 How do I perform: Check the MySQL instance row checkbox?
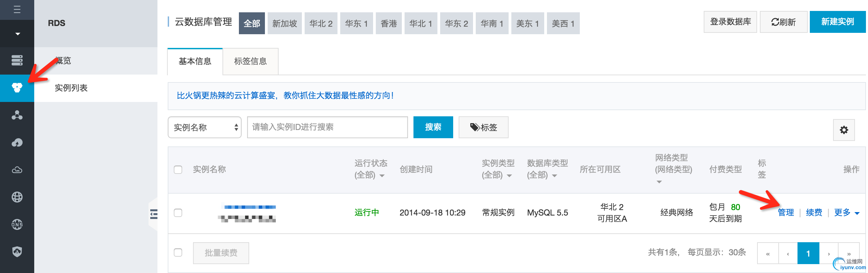click(178, 213)
